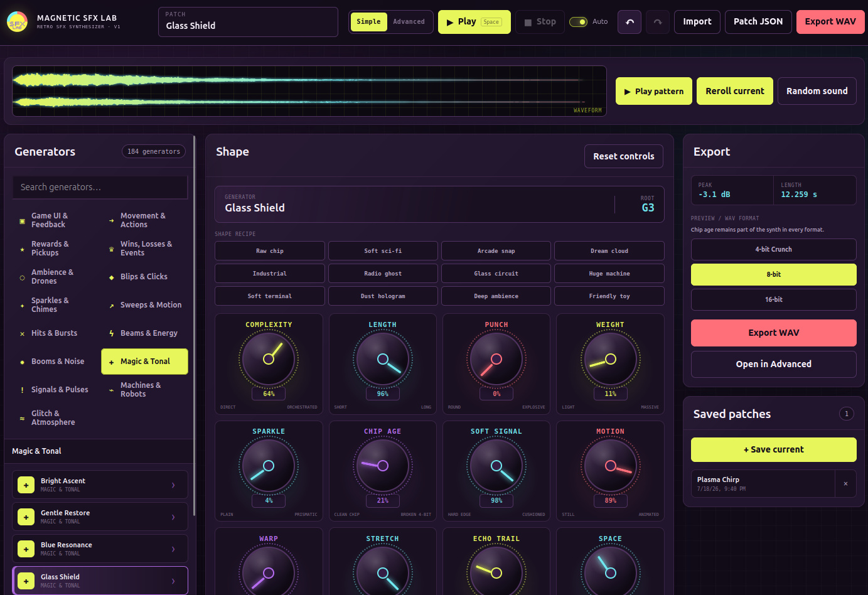Click the Sweeps & Motion arrow icon
Viewport: 868px width, 595px height.
click(111, 306)
